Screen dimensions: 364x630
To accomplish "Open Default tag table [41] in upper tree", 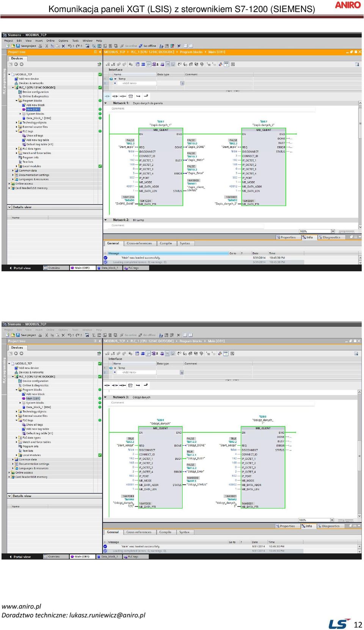I will pyautogui.click(x=39, y=144).
